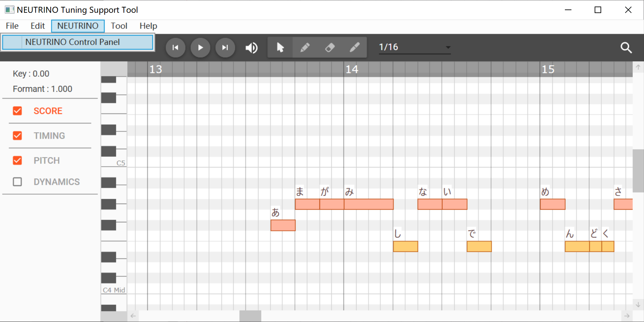Click measure 14 marker in ruler
The image size is (644, 322).
tap(352, 69)
